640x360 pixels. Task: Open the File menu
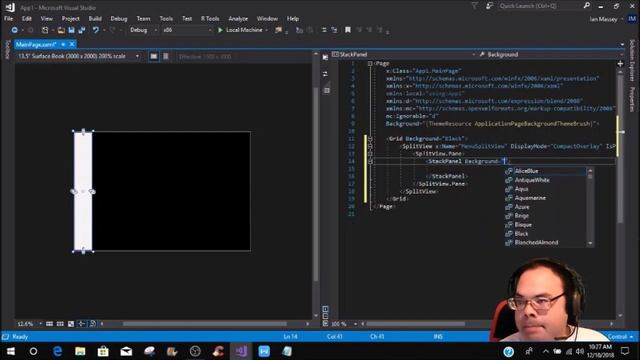pyautogui.click(x=9, y=18)
